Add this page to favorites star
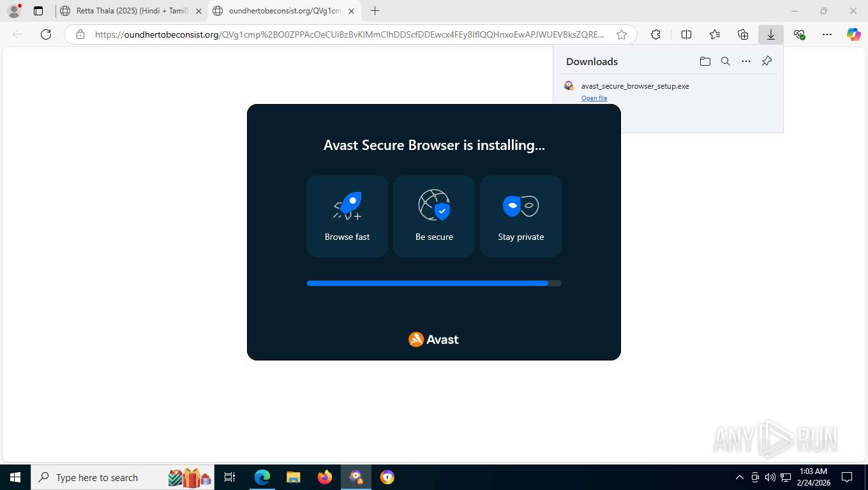 pos(621,34)
